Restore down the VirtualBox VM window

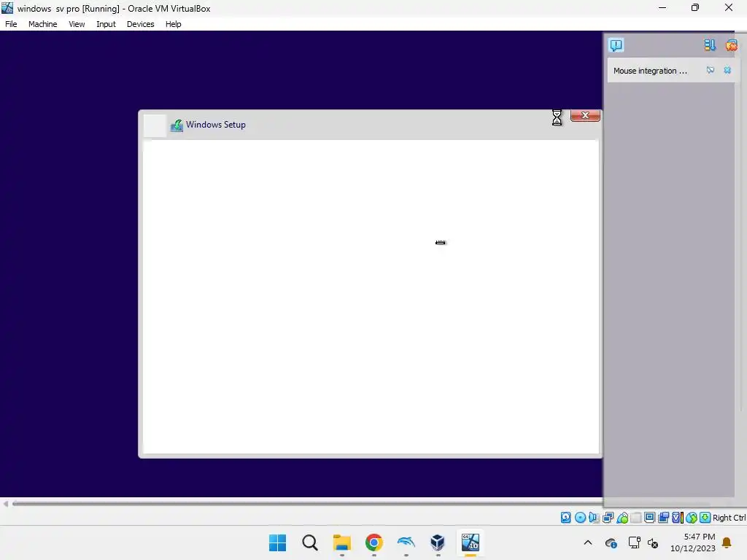tap(695, 7)
